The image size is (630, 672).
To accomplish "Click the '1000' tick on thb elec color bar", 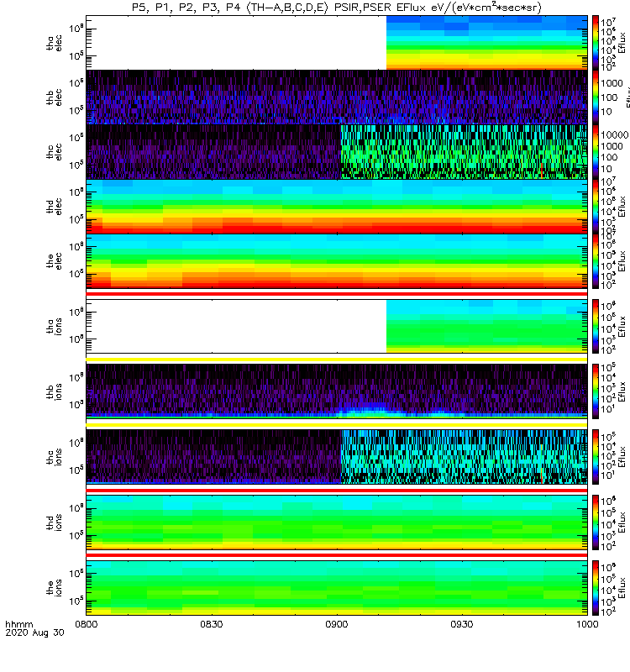I will (x=612, y=83).
